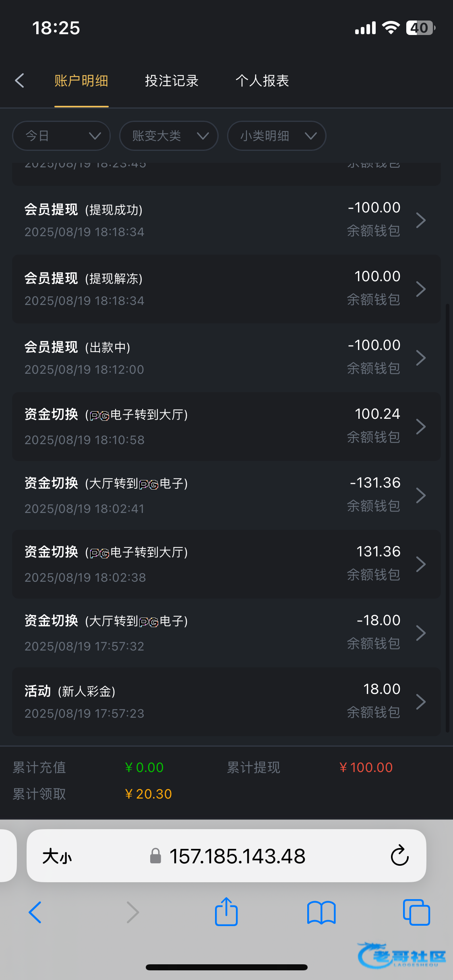Open the 小类明细 subcategory dropdown
The image size is (453, 980).
tap(277, 136)
